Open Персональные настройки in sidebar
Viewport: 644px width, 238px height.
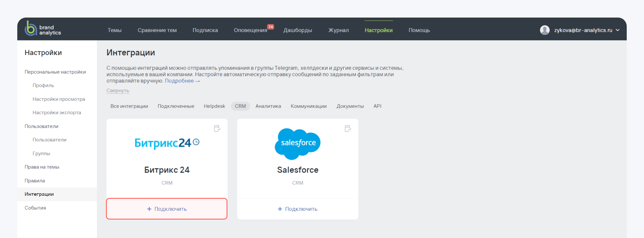(x=55, y=72)
